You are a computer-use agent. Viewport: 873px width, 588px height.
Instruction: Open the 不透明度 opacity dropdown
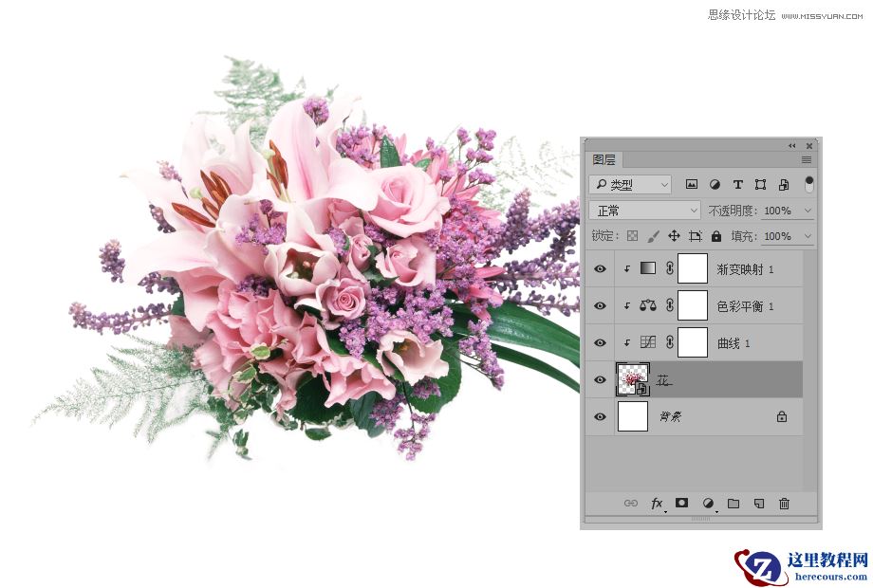click(808, 210)
